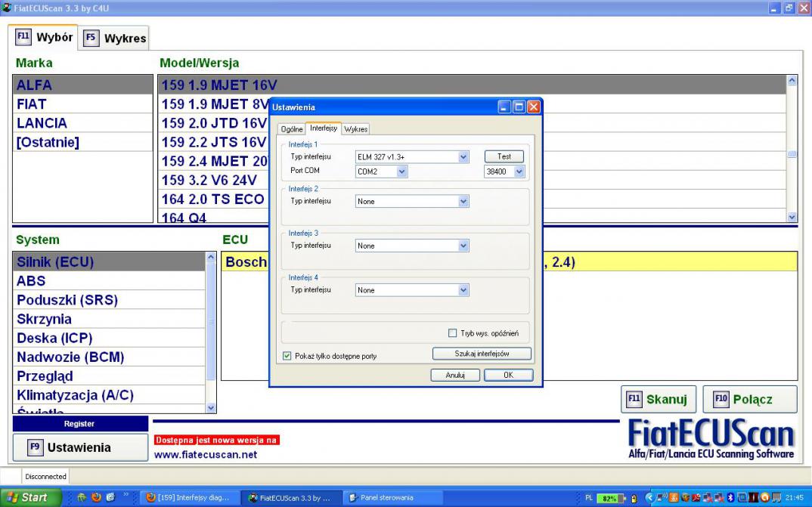Open the baud rate dropdown (38400)
Viewport: 812px width, 507px height.
coord(519,172)
